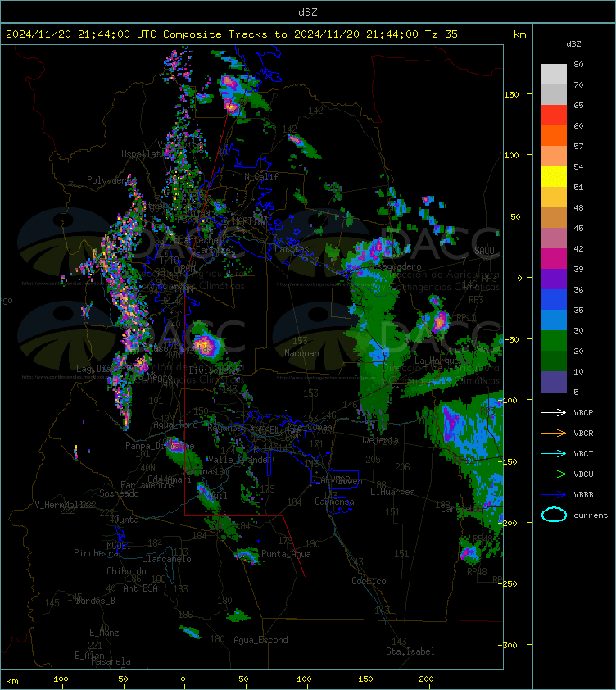The image size is (616, 690).
Task: Select the green 30 dBZ color swatch
Action: pos(554,340)
